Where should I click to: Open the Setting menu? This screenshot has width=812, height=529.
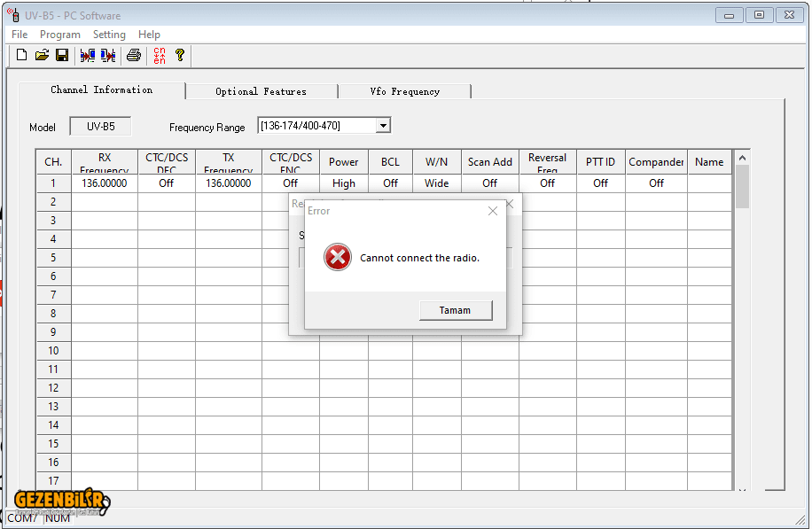tap(109, 35)
